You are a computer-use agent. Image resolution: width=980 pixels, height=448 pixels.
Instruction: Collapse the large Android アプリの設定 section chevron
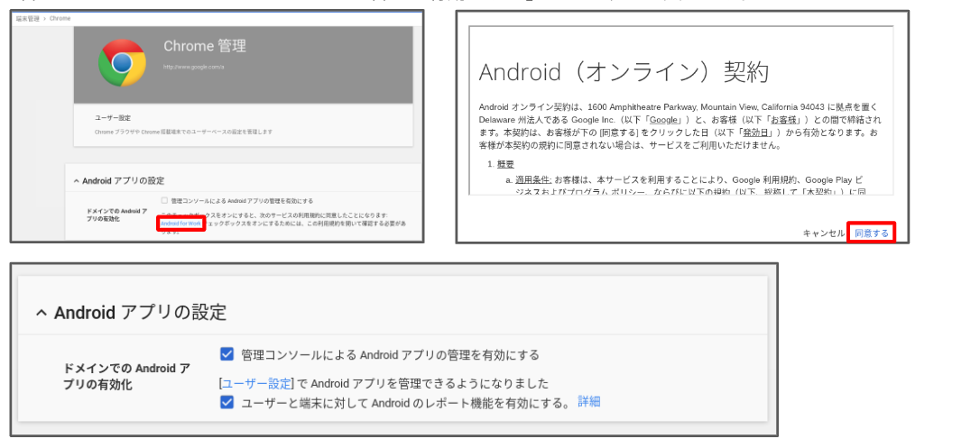click(42, 313)
